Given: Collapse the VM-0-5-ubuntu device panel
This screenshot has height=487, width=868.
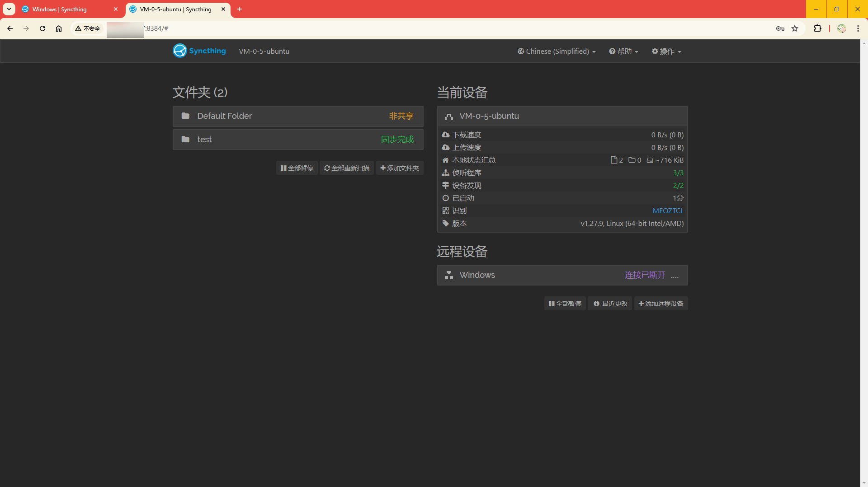Looking at the screenshot, I should pos(562,116).
